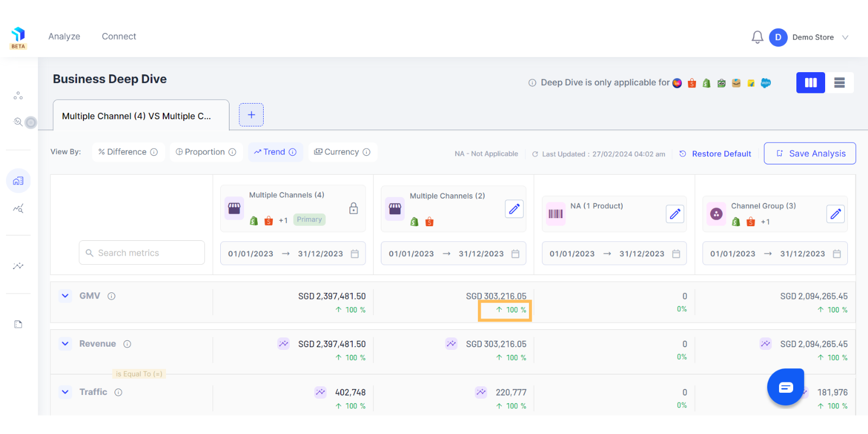Click Traffic trend icon beside 220,777
Viewport: 868px width, 434px height.
[x=481, y=392]
